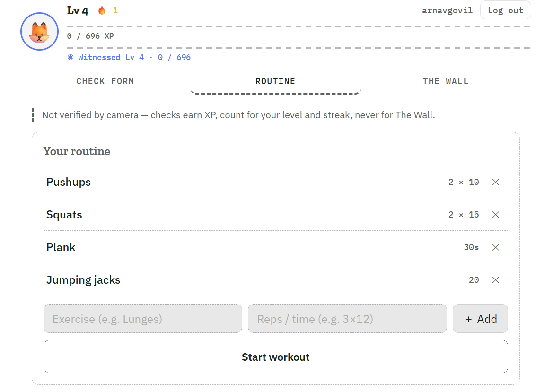
Task: Click the Witnessed level radio indicator
Action: tap(70, 57)
